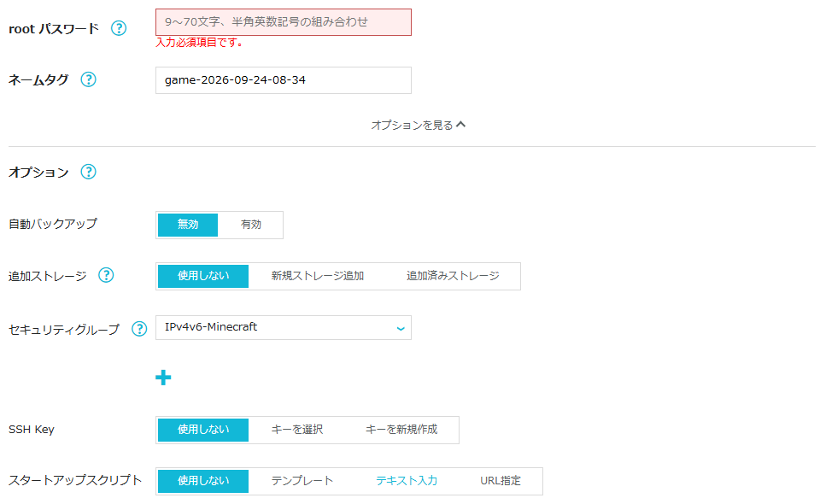820x504 pixels.
Task: Select 使用しない for 追加ストレージ
Action: coord(203,276)
